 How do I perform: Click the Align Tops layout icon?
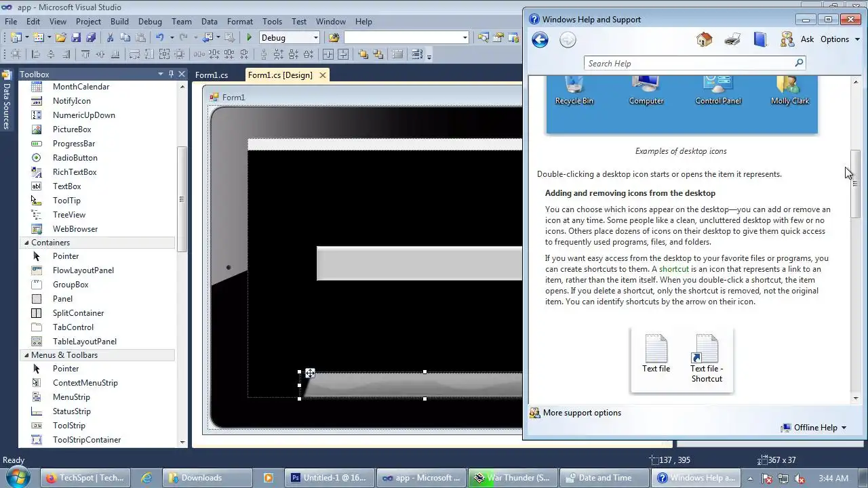85,55
